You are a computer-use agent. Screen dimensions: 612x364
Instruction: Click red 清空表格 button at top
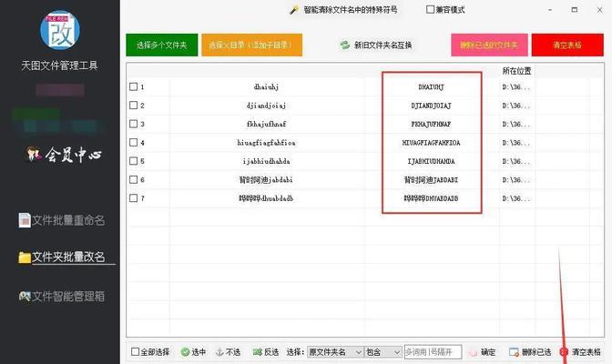[567, 45]
